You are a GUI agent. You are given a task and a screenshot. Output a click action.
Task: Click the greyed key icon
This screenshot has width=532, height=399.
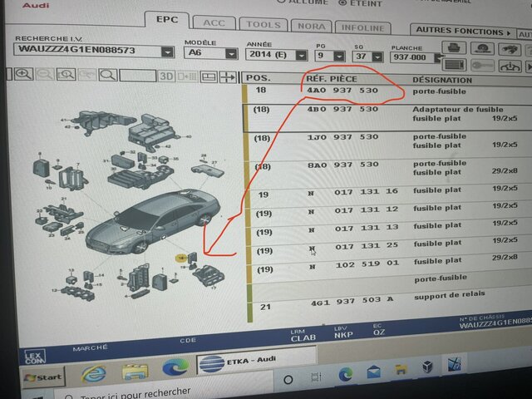pyautogui.click(x=482, y=65)
